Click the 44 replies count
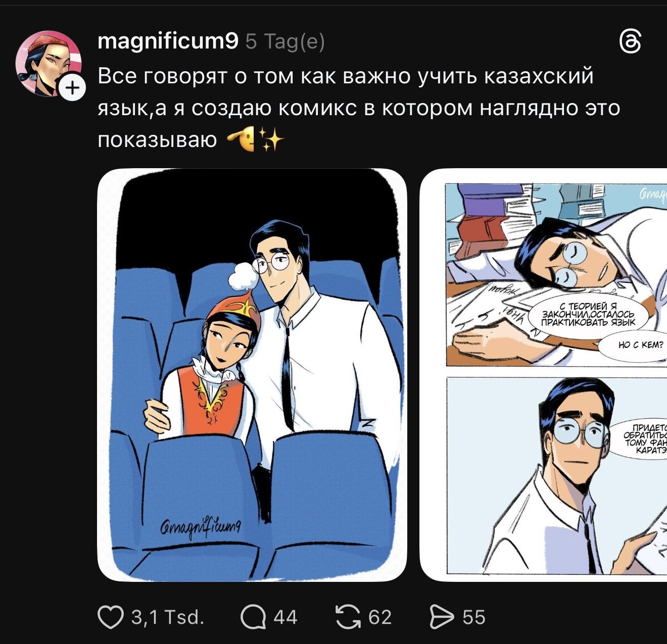The width and height of the screenshot is (667, 644). pyautogui.click(x=285, y=617)
